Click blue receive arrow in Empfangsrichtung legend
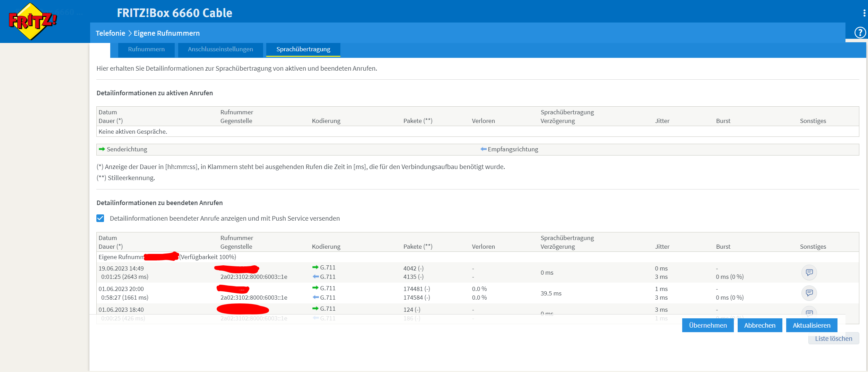The image size is (868, 372). point(483,149)
